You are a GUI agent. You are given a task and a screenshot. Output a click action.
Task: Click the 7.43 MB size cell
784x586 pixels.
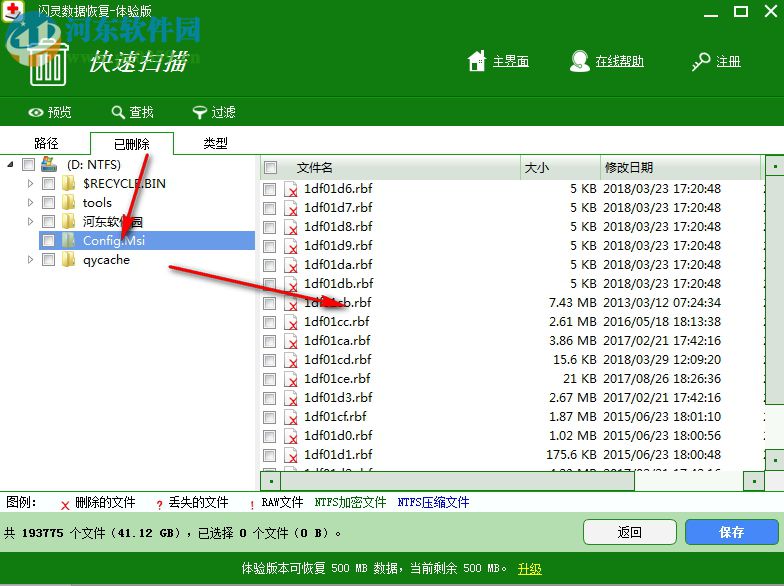click(x=572, y=302)
